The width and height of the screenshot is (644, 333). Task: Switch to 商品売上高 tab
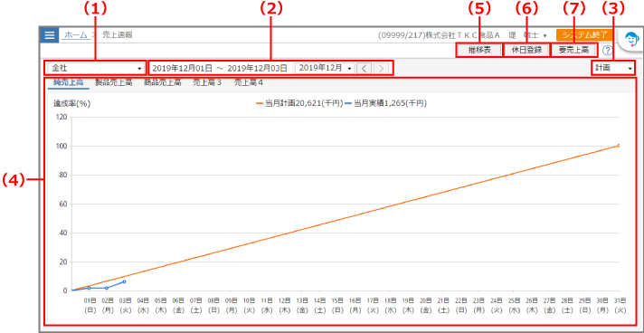point(162,82)
